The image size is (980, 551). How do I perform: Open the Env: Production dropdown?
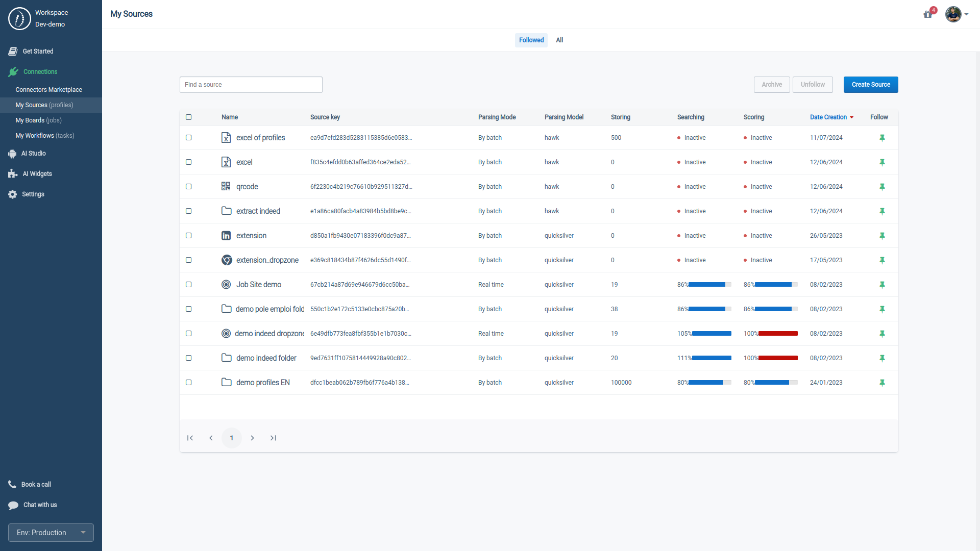(x=51, y=533)
